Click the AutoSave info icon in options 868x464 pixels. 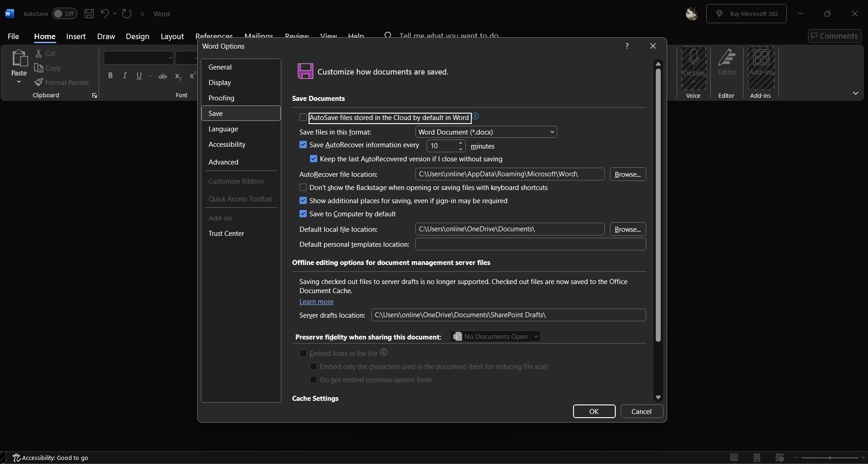pos(475,116)
